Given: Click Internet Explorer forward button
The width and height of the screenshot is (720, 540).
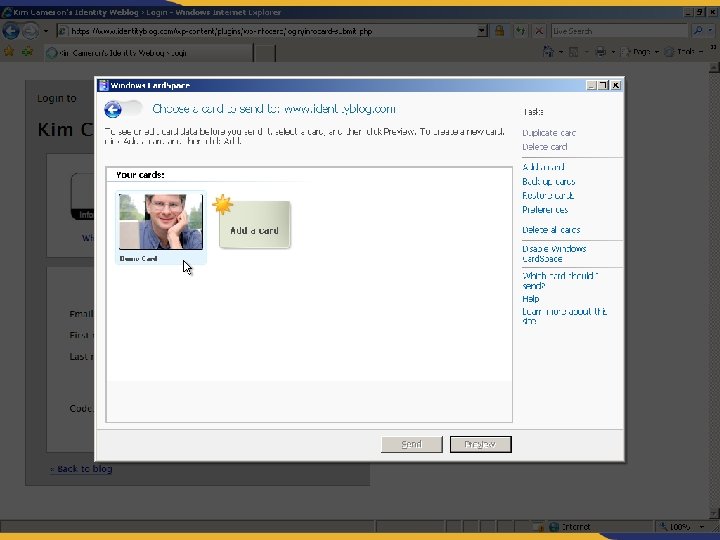Looking at the screenshot, I should pyautogui.click(x=30, y=31).
